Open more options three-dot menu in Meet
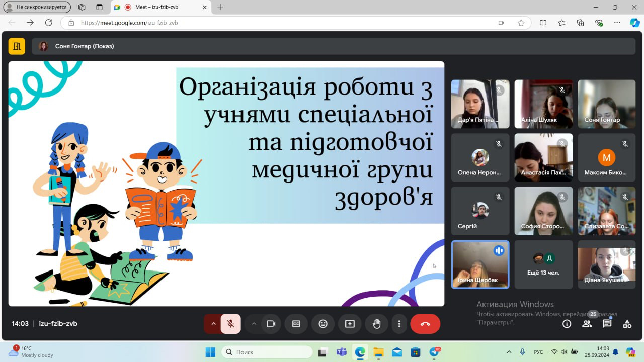The width and height of the screenshot is (644, 362). (x=399, y=324)
